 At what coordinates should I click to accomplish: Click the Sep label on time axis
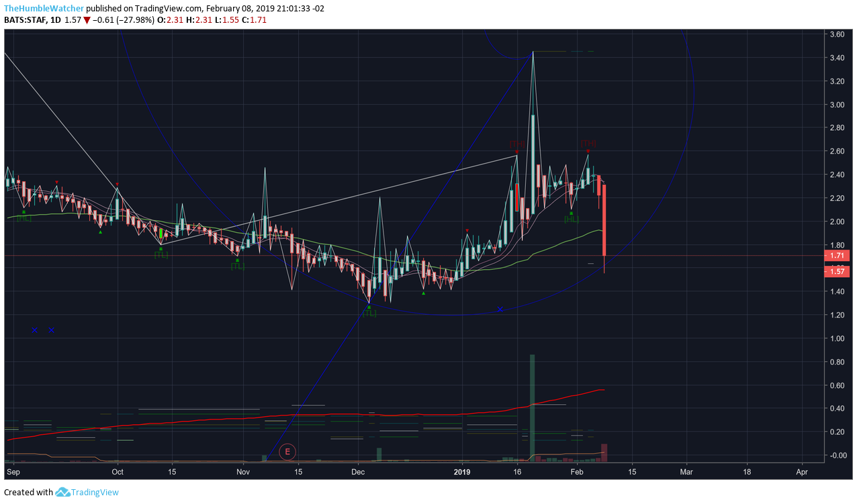click(x=13, y=472)
